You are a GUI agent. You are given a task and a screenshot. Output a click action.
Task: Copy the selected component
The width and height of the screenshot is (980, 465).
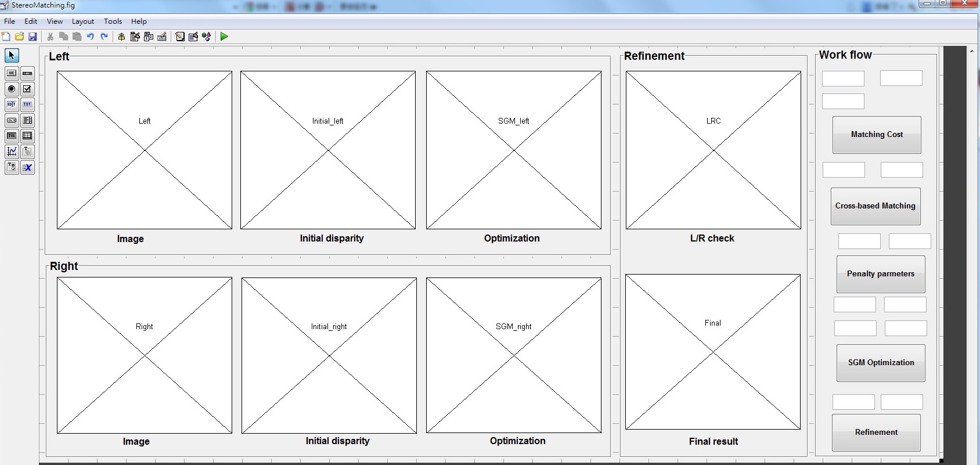click(x=64, y=37)
